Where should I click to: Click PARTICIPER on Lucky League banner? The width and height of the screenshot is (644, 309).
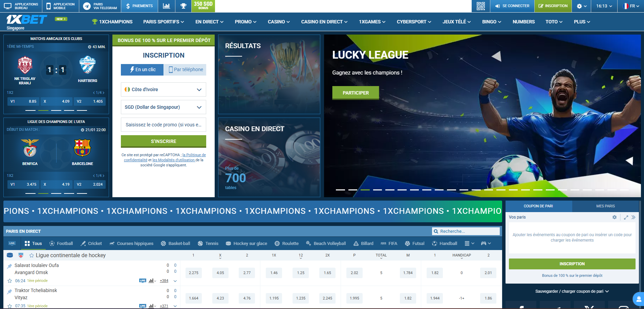pyautogui.click(x=356, y=93)
